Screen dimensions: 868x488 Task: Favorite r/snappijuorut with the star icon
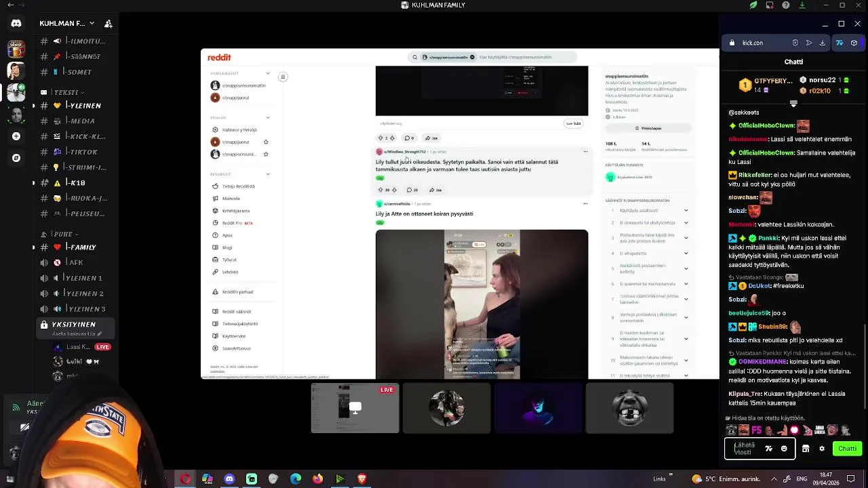[266, 142]
